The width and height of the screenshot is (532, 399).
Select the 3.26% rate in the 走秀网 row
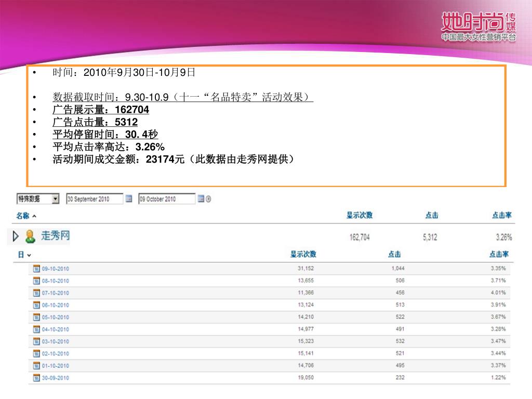click(504, 237)
